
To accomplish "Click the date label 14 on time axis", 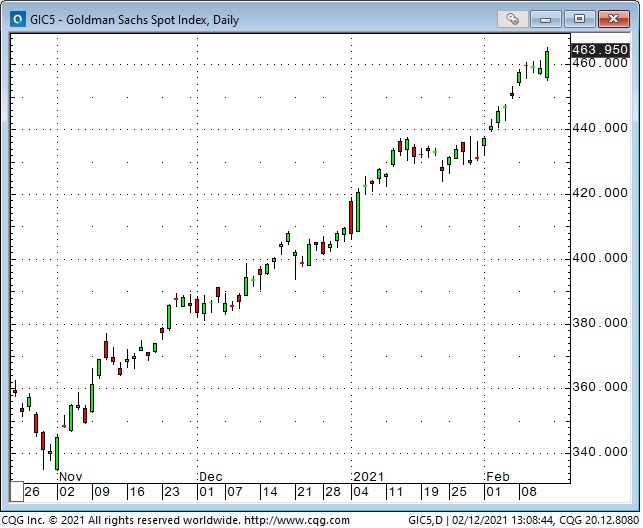I will 269,492.
